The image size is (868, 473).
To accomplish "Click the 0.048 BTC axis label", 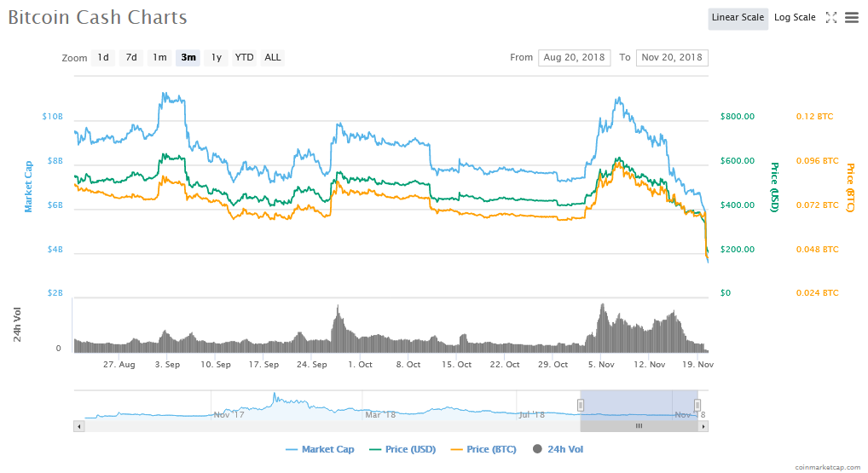I will (x=817, y=250).
